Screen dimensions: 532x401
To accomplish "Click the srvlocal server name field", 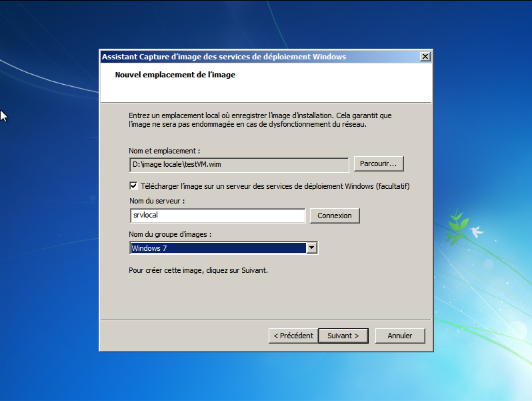I will [217, 216].
